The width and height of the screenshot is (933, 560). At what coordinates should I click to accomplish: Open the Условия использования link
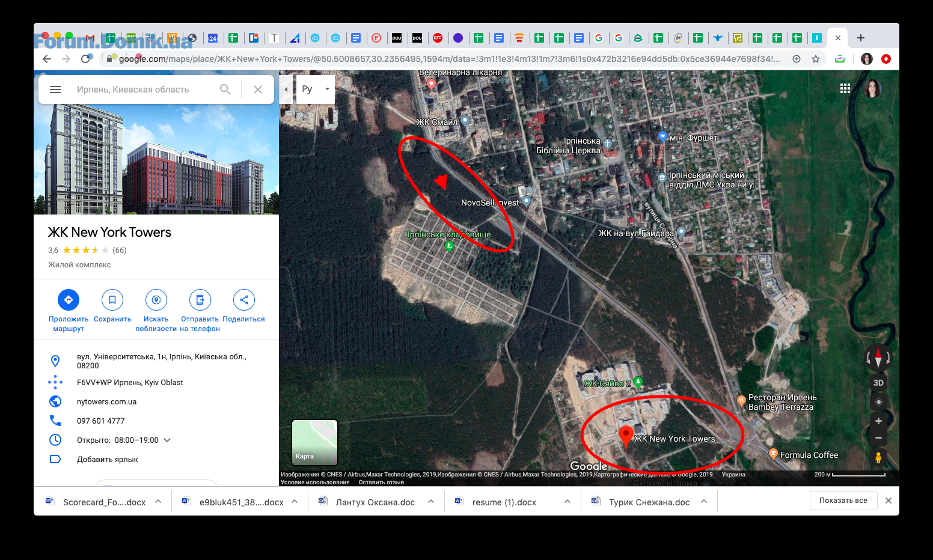315,482
